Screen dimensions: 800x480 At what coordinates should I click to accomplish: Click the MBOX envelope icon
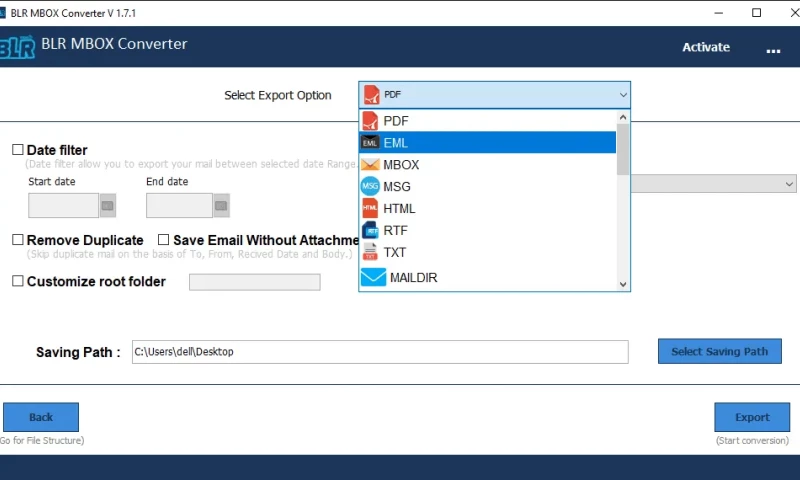click(370, 165)
